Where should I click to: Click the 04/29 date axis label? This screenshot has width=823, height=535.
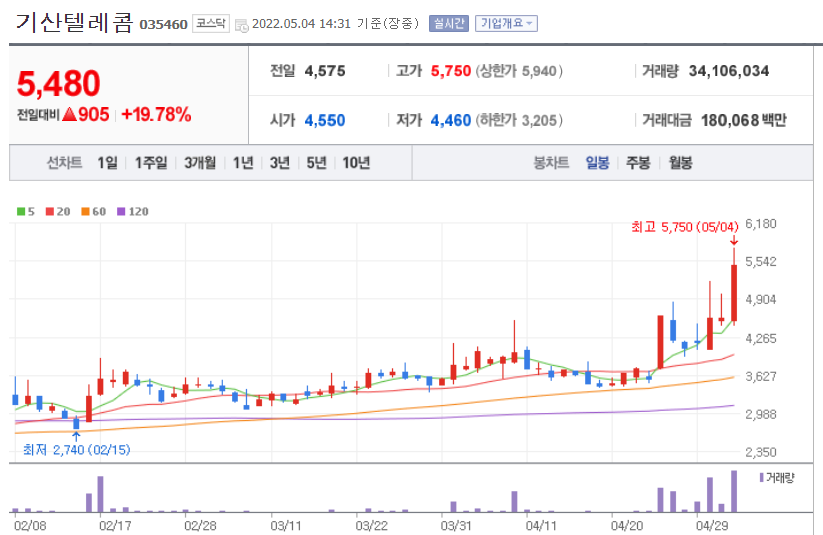(x=712, y=526)
